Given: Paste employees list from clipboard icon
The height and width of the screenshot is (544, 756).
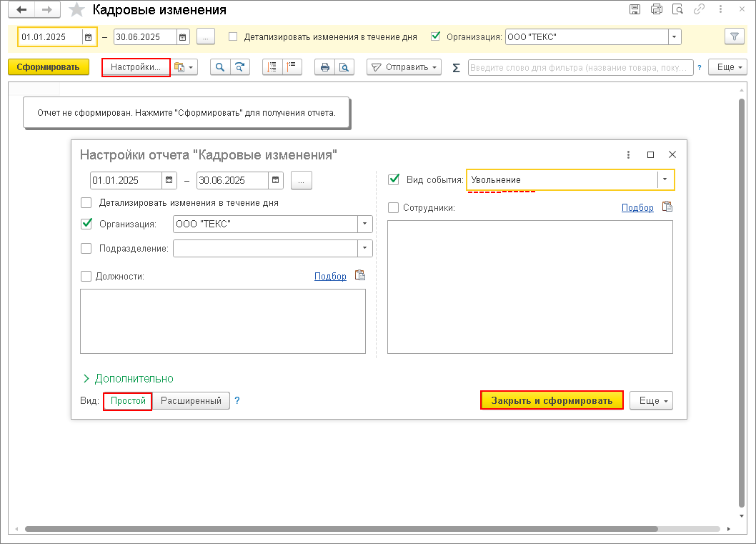Looking at the screenshot, I should tap(667, 207).
